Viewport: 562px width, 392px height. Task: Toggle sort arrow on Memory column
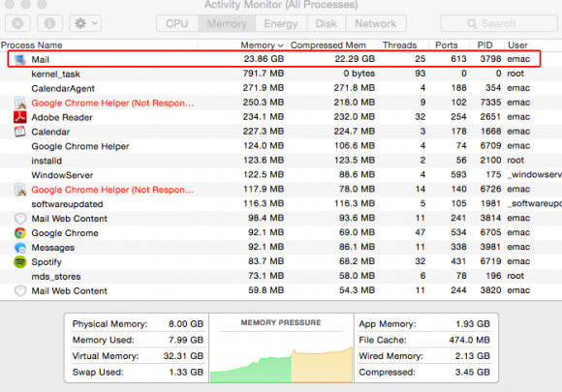(x=281, y=45)
